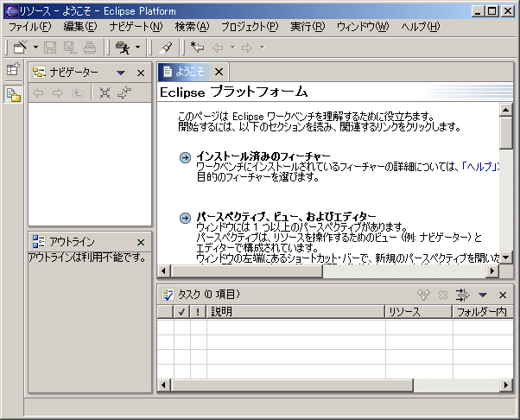Open the Back history dropdown arrow

pyautogui.click(x=233, y=48)
